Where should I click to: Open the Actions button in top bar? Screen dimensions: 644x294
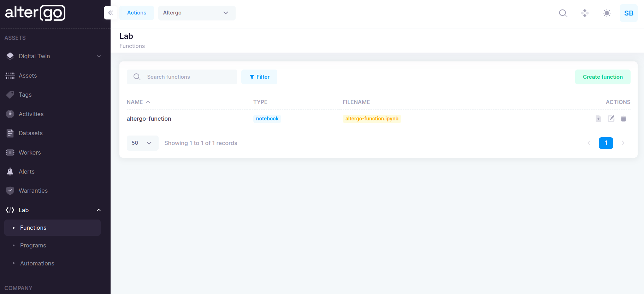[x=136, y=13]
